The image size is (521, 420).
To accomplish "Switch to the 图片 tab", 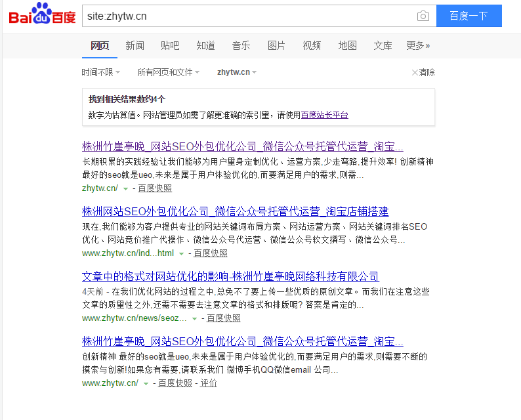I will tap(276, 45).
